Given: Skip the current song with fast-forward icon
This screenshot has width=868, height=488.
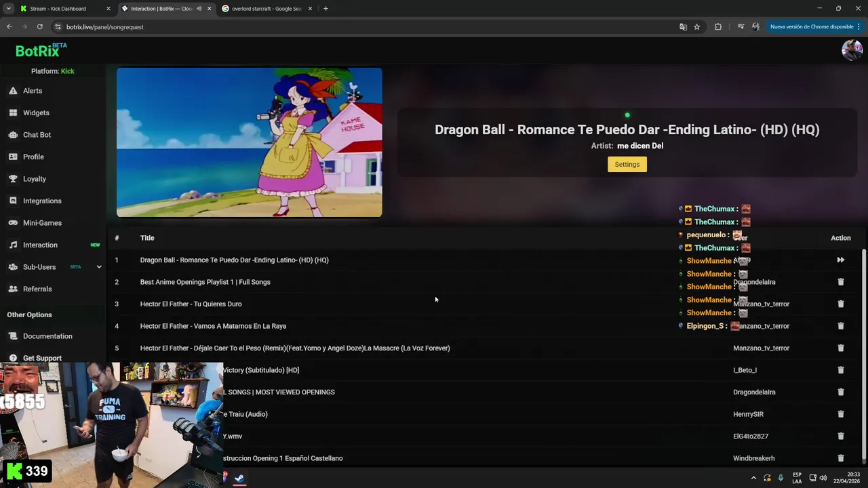Looking at the screenshot, I should (841, 260).
